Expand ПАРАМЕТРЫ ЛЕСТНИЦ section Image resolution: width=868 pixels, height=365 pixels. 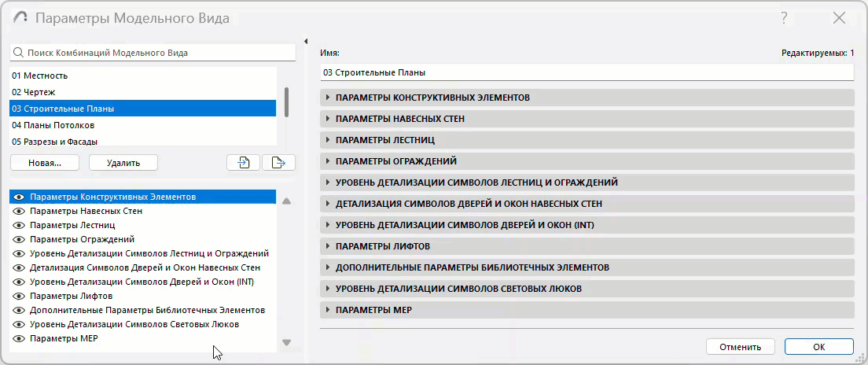coord(587,140)
